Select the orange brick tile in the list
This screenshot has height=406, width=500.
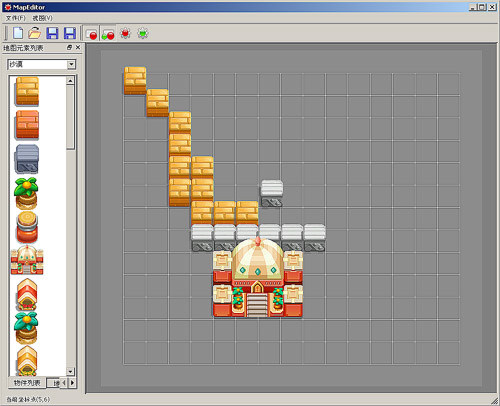click(27, 125)
